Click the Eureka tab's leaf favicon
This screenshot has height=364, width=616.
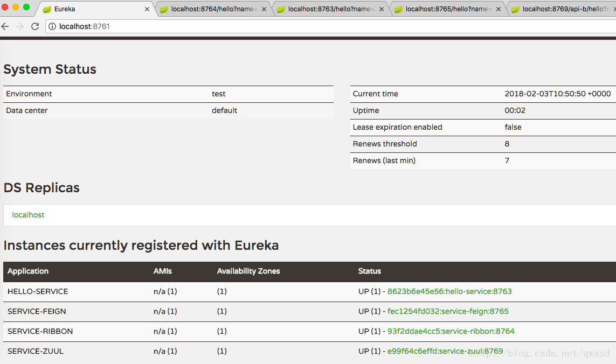(47, 9)
